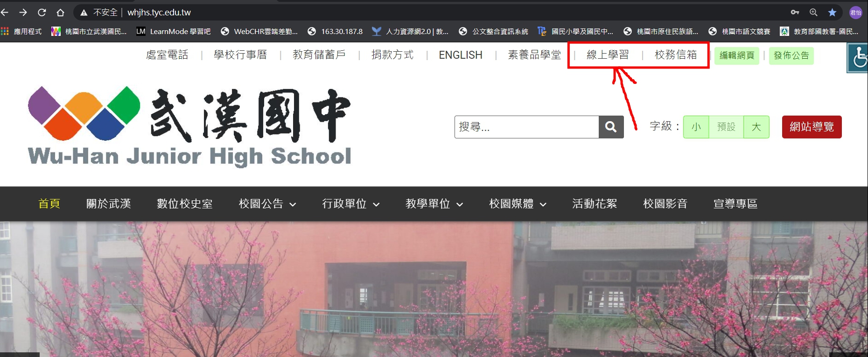Click the browser back arrow
Viewport: 868px width, 357px height.
click(5, 13)
